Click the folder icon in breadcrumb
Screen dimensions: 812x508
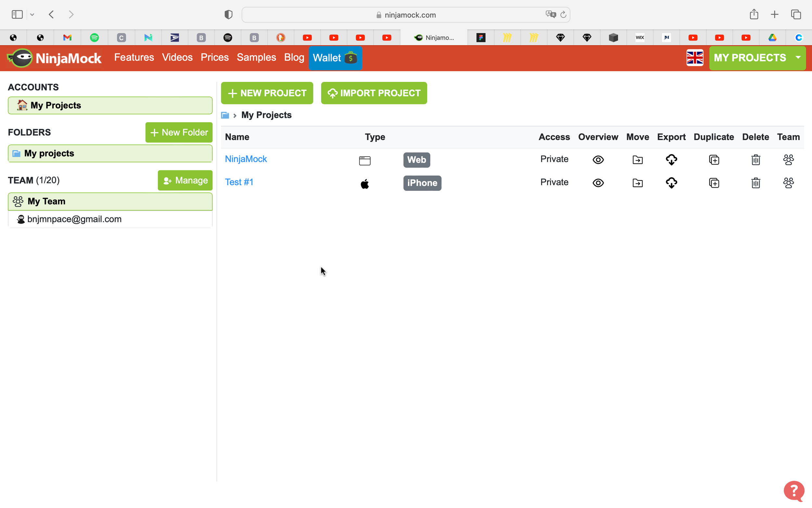pyautogui.click(x=225, y=115)
